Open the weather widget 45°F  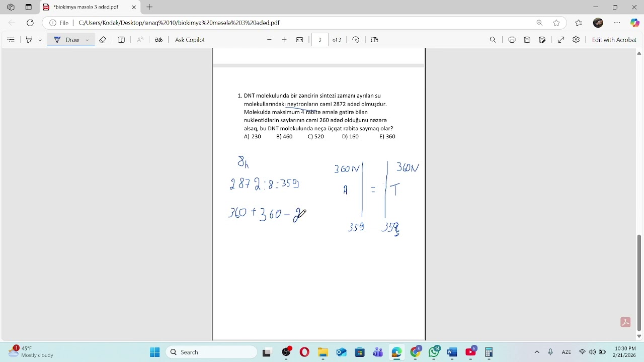click(31, 351)
